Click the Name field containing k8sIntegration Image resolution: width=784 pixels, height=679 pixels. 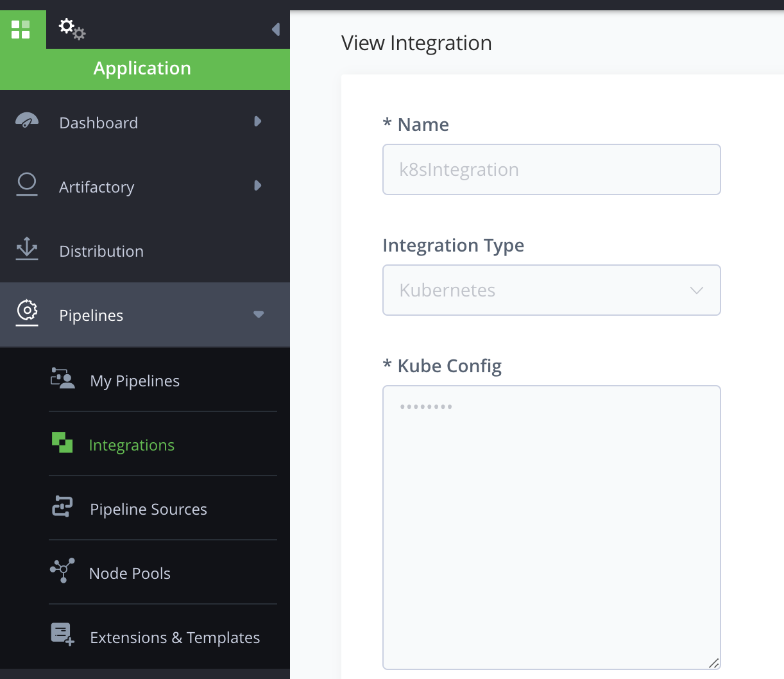pyautogui.click(x=552, y=169)
